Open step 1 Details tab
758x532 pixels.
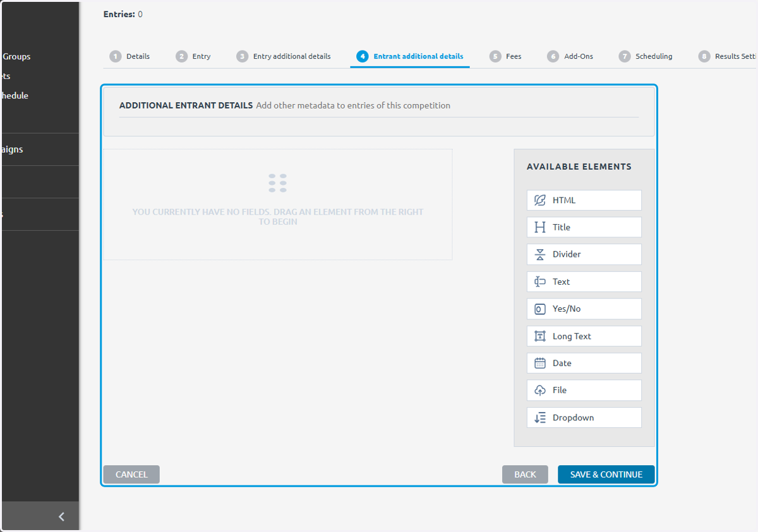pos(129,56)
